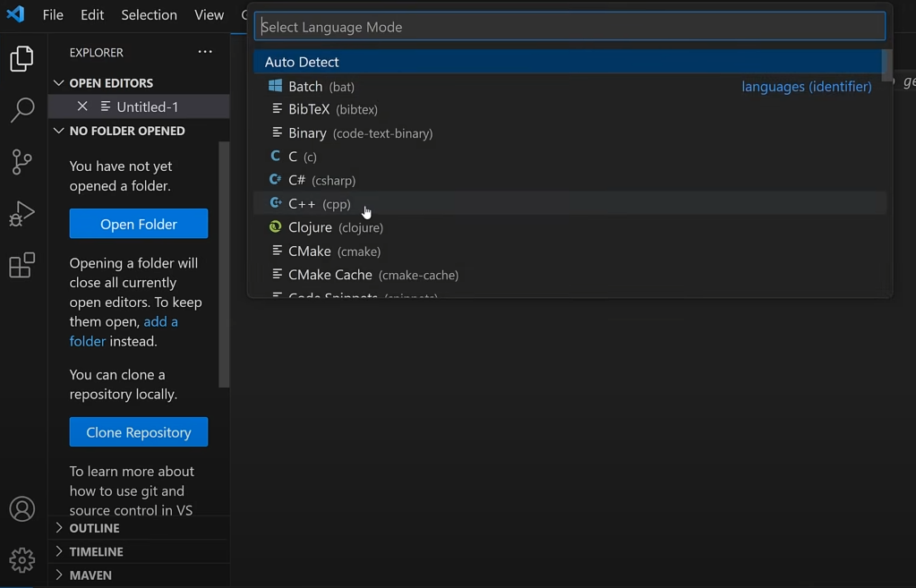The image size is (916, 588).
Task: Open the File menu
Action: tap(52, 14)
